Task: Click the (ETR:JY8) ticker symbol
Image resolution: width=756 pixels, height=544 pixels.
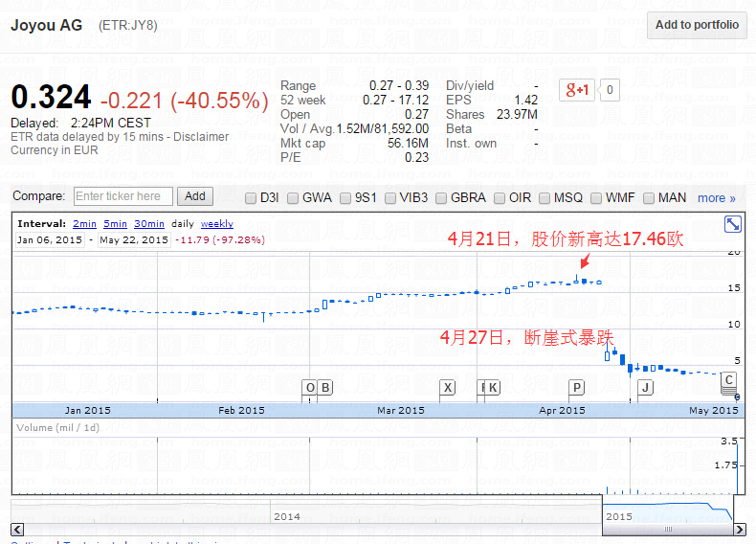Action: click(128, 26)
